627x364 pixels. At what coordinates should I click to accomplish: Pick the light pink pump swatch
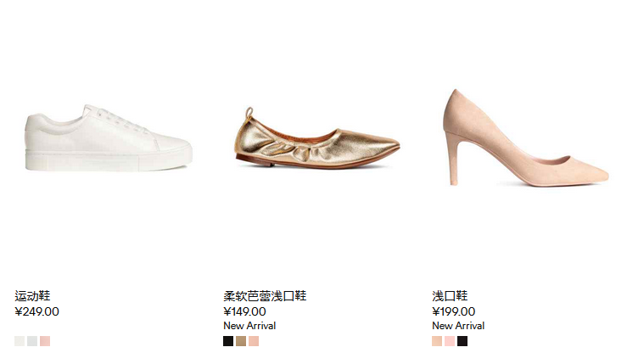(x=450, y=341)
